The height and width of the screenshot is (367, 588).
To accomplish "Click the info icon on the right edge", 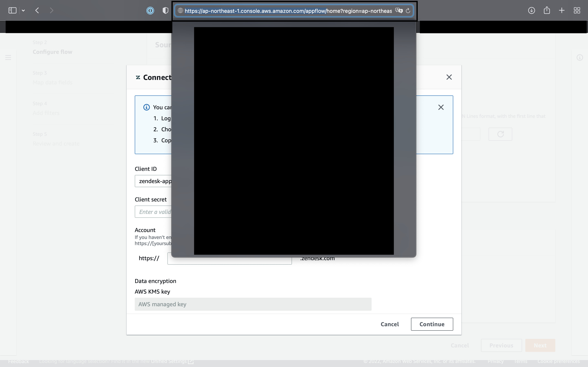I will [580, 57].
